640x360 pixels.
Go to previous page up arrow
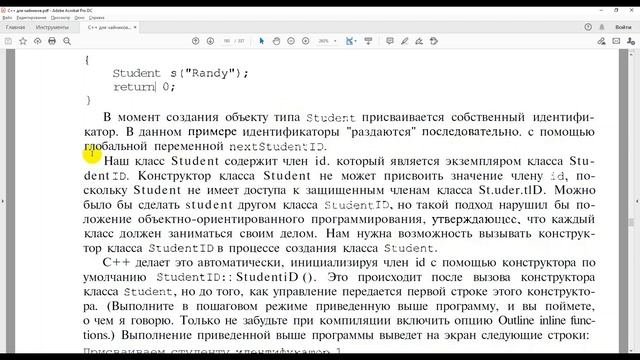click(196, 41)
